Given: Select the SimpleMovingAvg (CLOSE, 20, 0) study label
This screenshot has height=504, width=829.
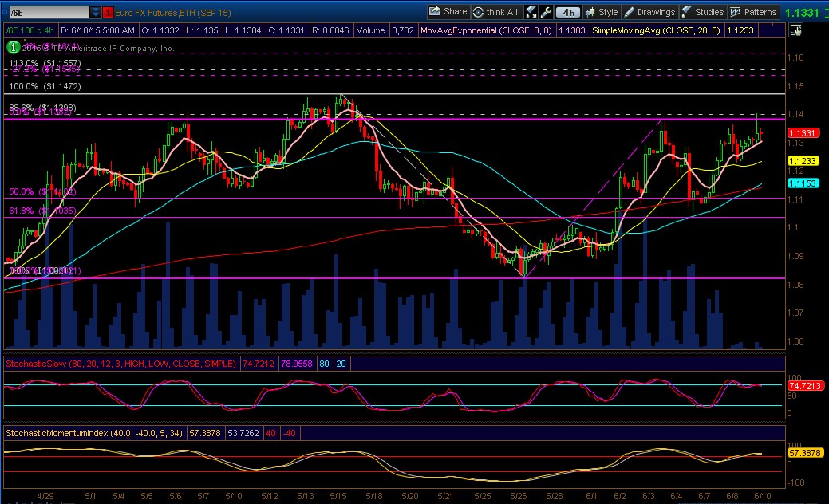Looking at the screenshot, I should coord(656,30).
